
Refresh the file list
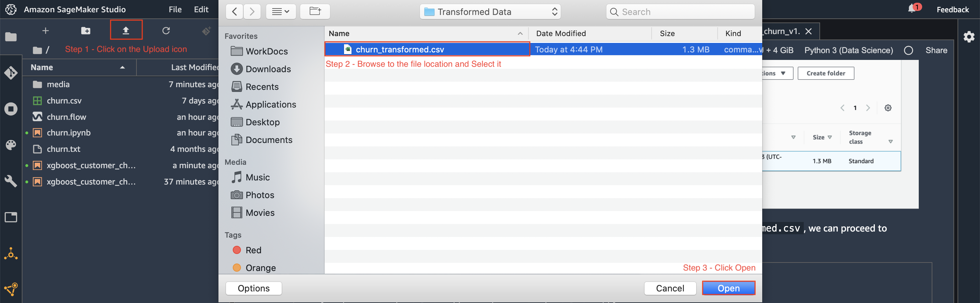click(166, 30)
